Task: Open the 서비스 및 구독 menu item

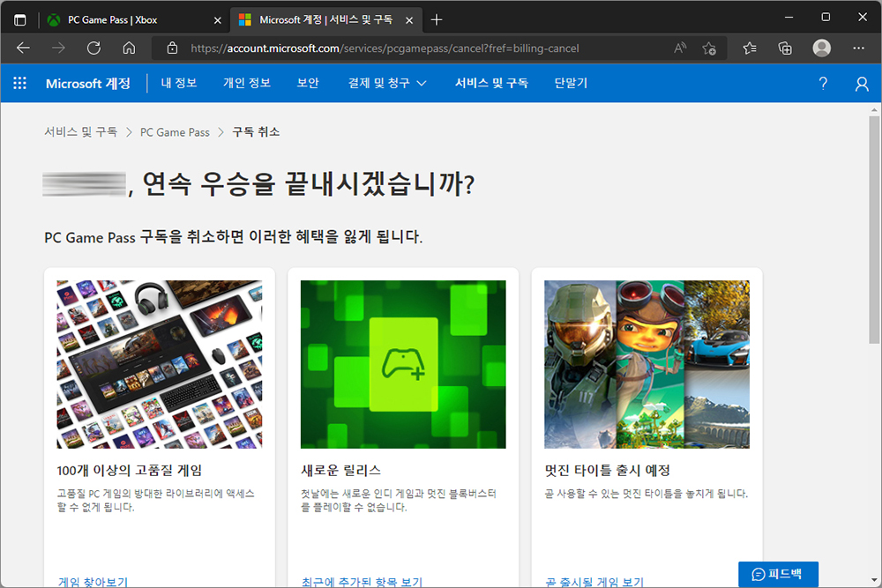Action: 491,83
